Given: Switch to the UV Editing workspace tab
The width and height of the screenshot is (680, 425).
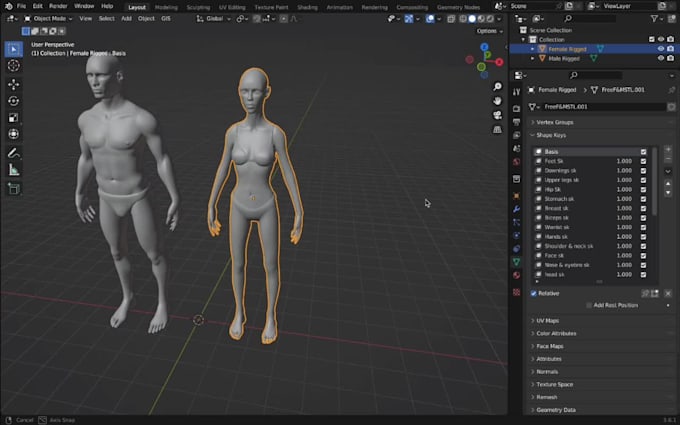Looking at the screenshot, I should (232, 7).
